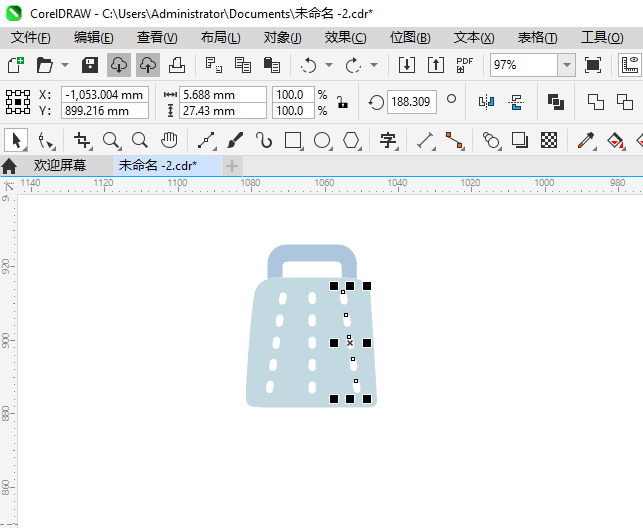Select the Crop tool
The width and height of the screenshot is (643, 528).
[82, 141]
